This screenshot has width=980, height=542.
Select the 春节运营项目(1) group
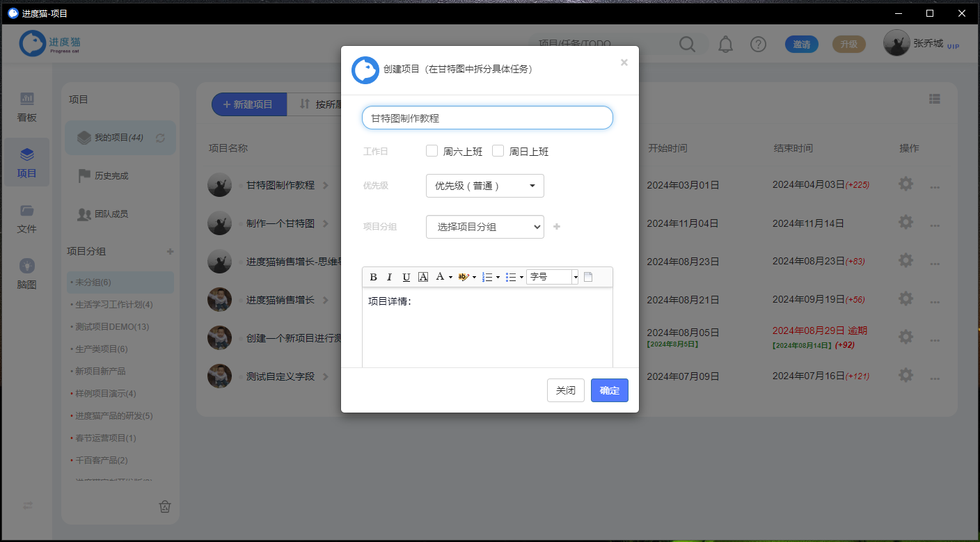[x=105, y=438]
